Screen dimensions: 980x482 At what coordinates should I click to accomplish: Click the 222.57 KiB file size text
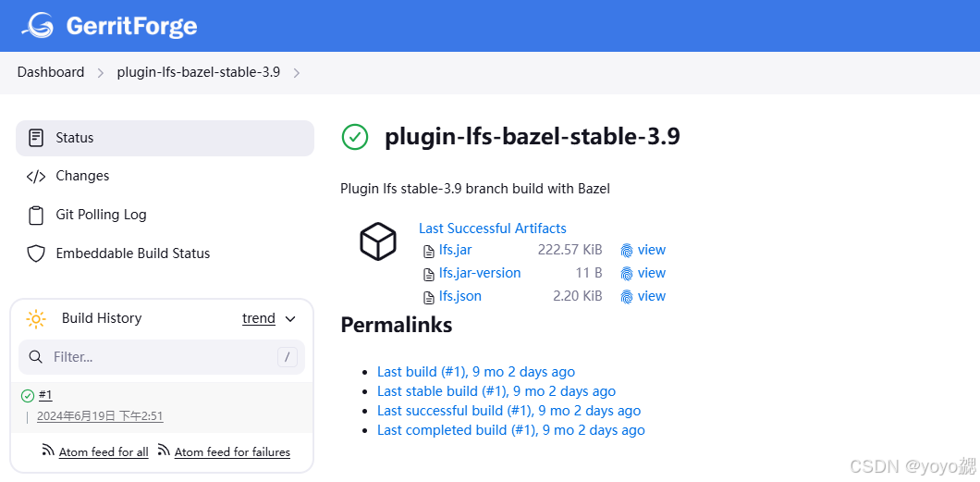click(570, 250)
